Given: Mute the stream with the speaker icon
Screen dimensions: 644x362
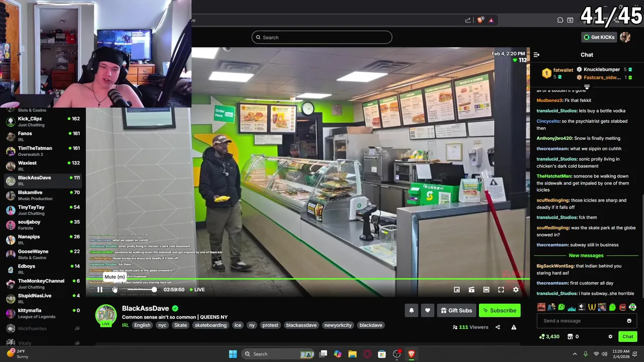Looking at the screenshot, I should pyautogui.click(x=115, y=290).
